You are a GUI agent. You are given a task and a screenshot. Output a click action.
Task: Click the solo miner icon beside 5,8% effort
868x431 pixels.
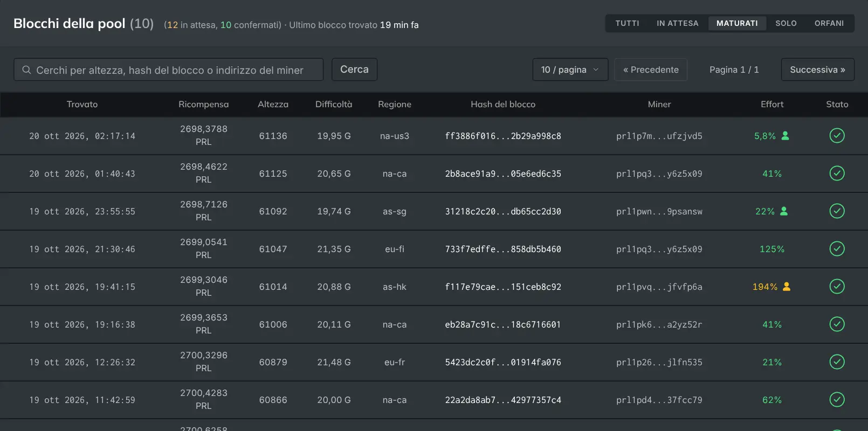pos(786,136)
